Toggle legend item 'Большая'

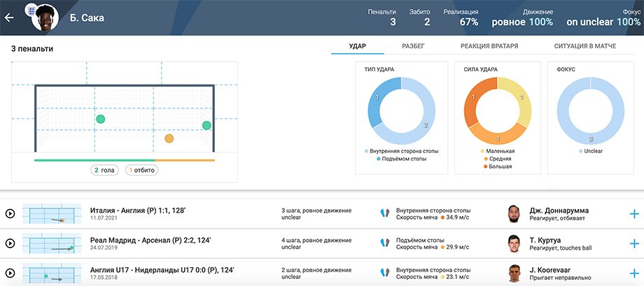pos(498,166)
